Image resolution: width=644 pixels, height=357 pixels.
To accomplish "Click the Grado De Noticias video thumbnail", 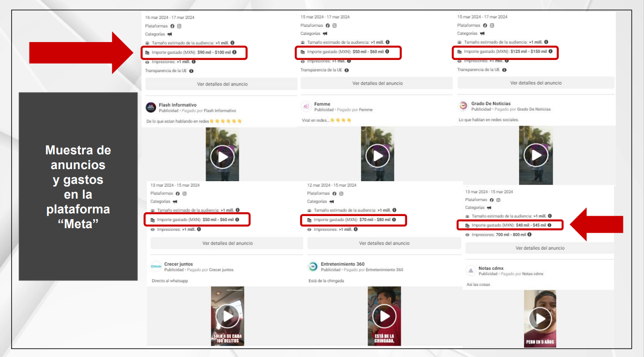I will point(536,155).
